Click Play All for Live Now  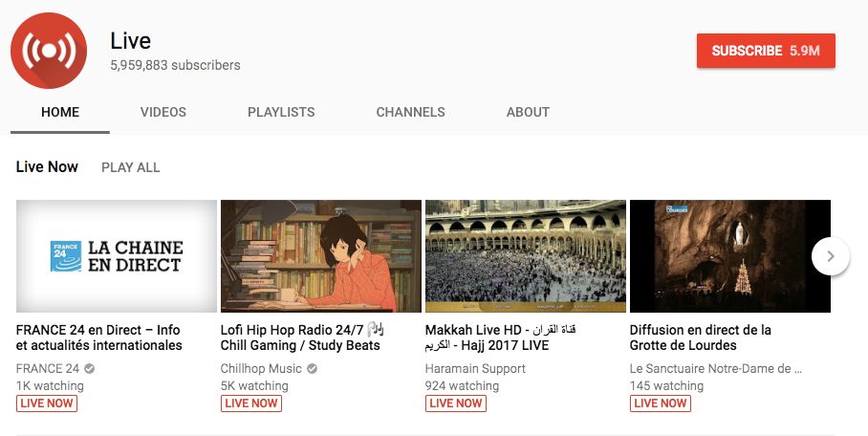pos(131,167)
